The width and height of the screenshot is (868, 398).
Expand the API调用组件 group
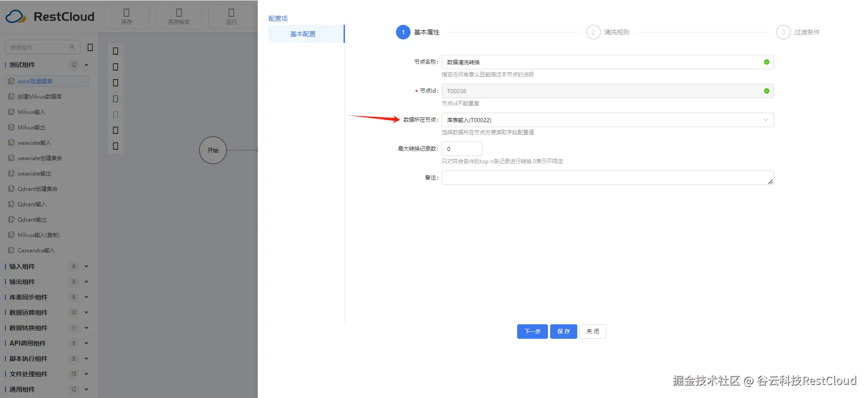(86, 343)
